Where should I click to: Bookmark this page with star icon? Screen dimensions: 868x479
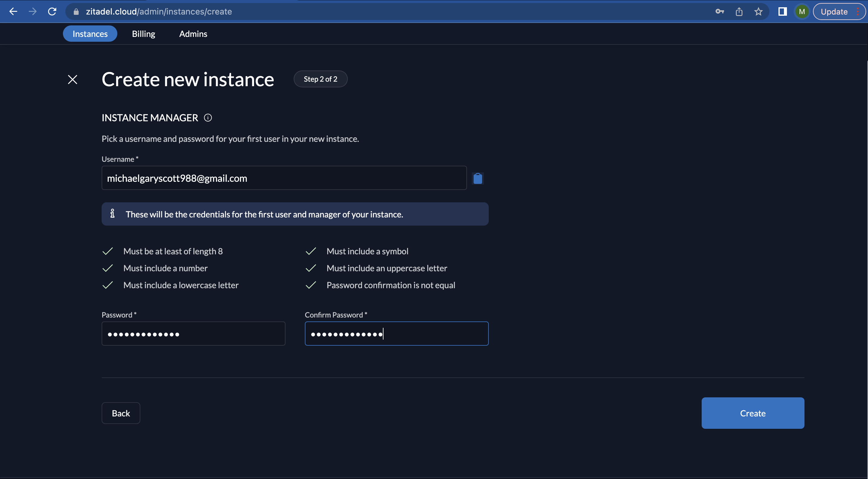tap(758, 11)
